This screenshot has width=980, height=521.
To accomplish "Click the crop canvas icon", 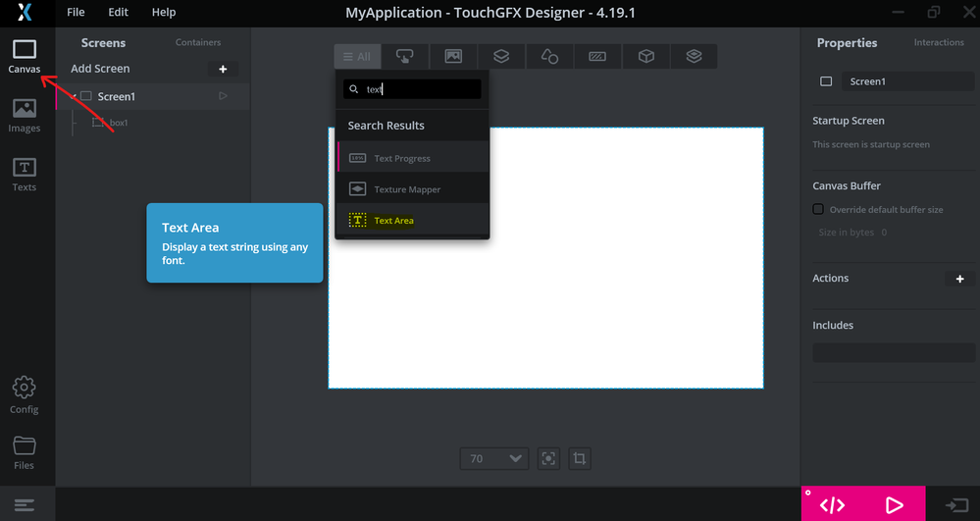I will [580, 458].
